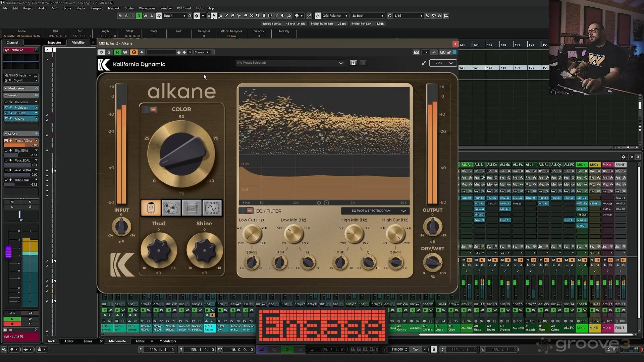Toggle the plugin bypass button beside power
The image size is (644, 362).
tap(109, 52)
